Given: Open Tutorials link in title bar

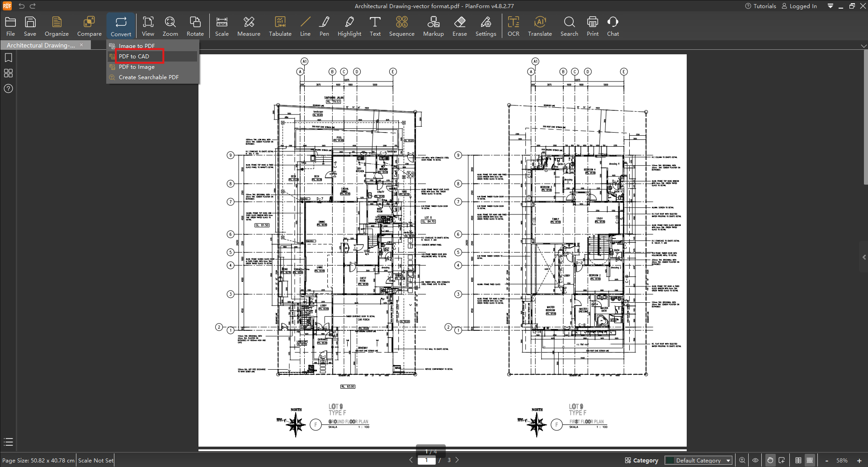Looking at the screenshot, I should (760, 6).
